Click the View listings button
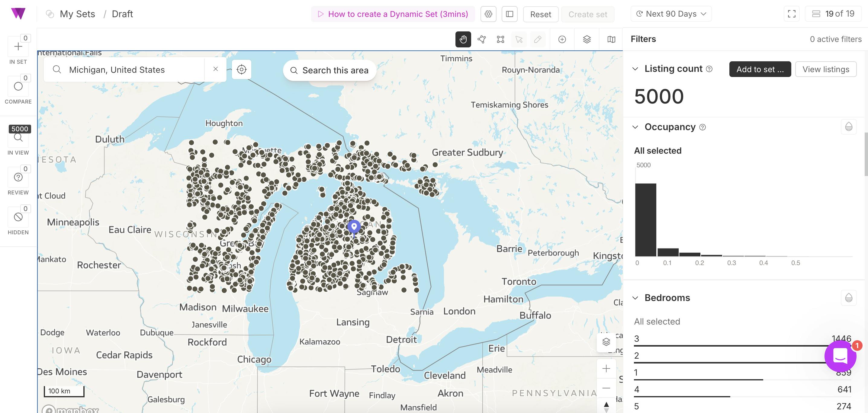 click(x=825, y=69)
